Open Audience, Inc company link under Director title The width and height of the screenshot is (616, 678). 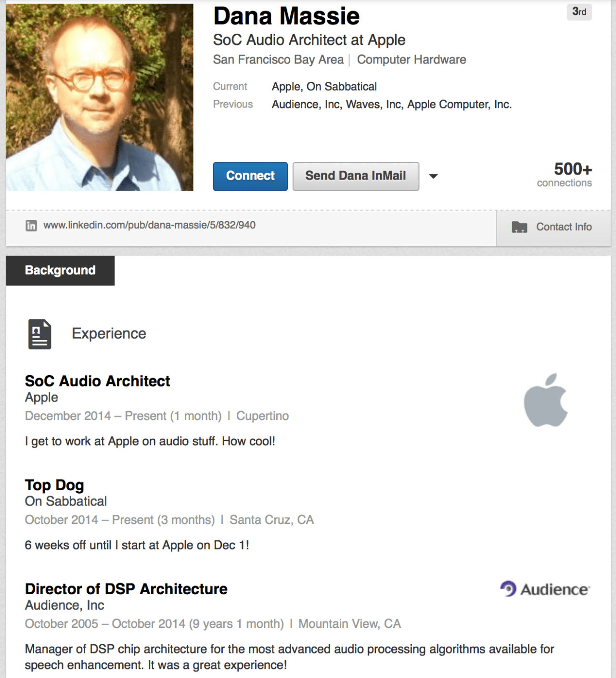[64, 605]
